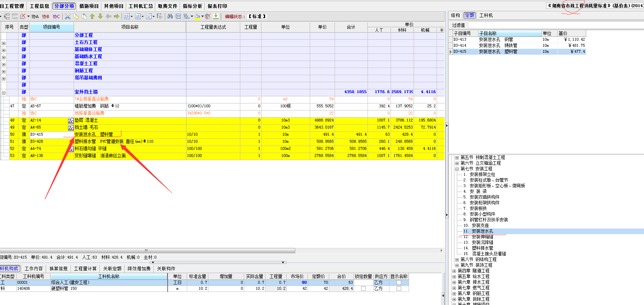
Task: Click the green right arrow icon
Action: (x=117, y=16)
